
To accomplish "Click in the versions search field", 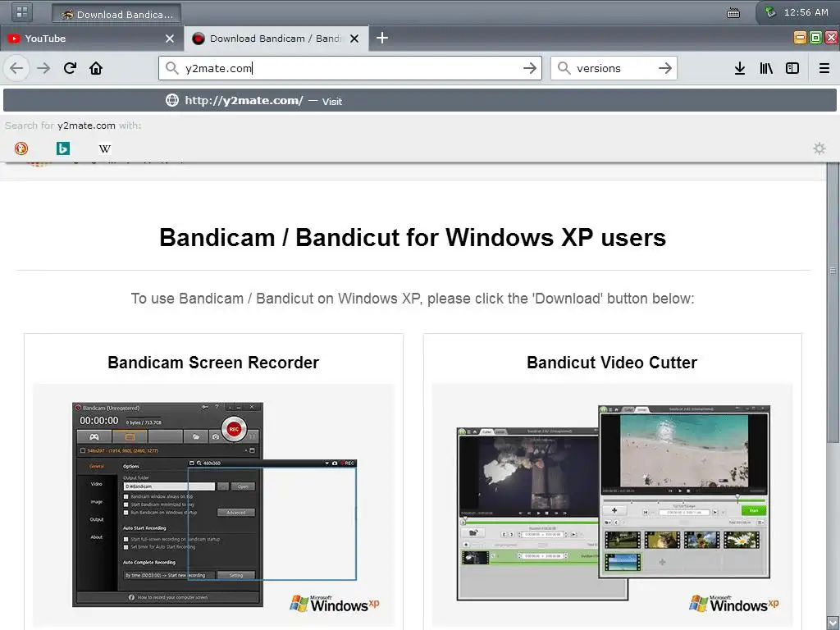I will point(614,68).
